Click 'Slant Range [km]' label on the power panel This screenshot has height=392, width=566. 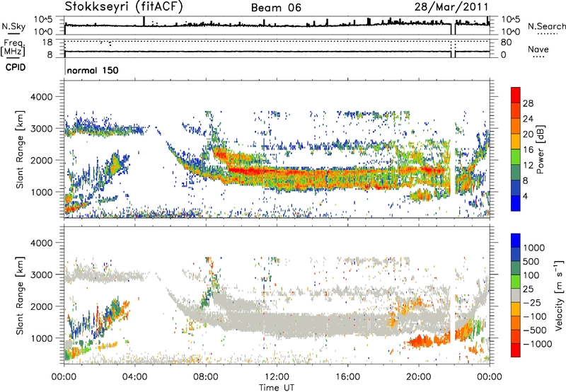pos(20,149)
